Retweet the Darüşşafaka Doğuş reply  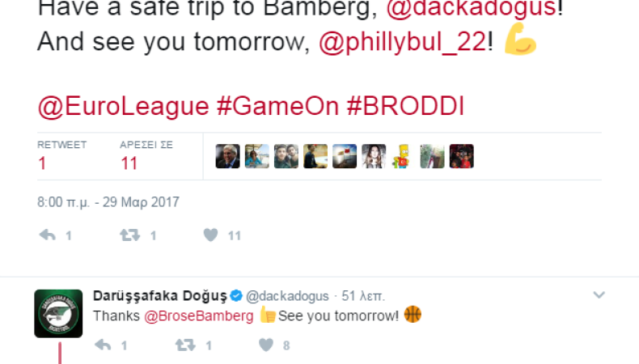[x=185, y=345]
